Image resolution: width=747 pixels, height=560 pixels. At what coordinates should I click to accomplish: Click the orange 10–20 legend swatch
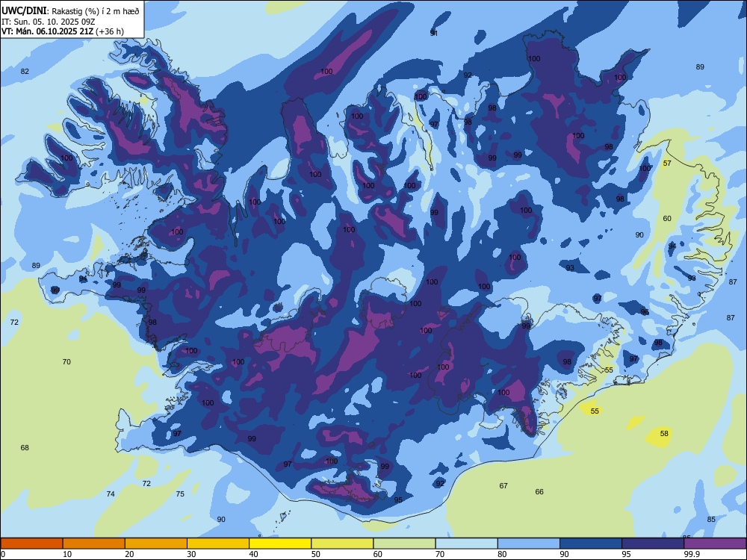click(94, 544)
